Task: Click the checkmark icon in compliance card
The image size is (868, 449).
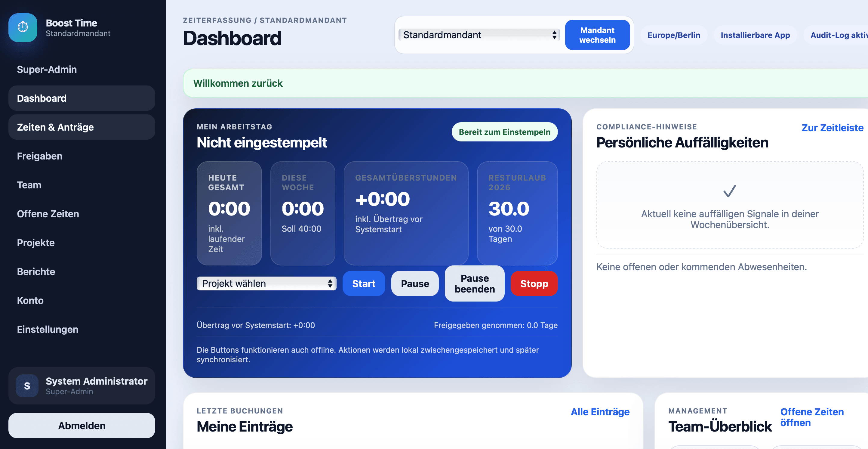Action: point(730,191)
